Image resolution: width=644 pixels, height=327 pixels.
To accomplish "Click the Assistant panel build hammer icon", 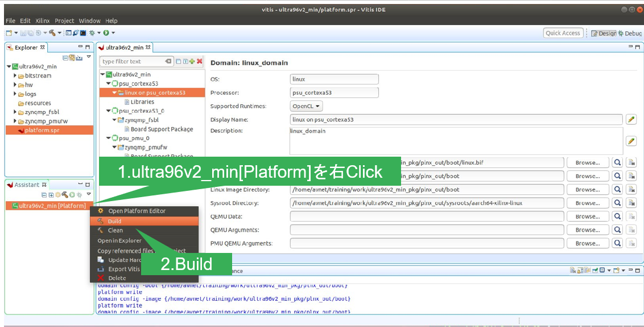I will [64, 195].
